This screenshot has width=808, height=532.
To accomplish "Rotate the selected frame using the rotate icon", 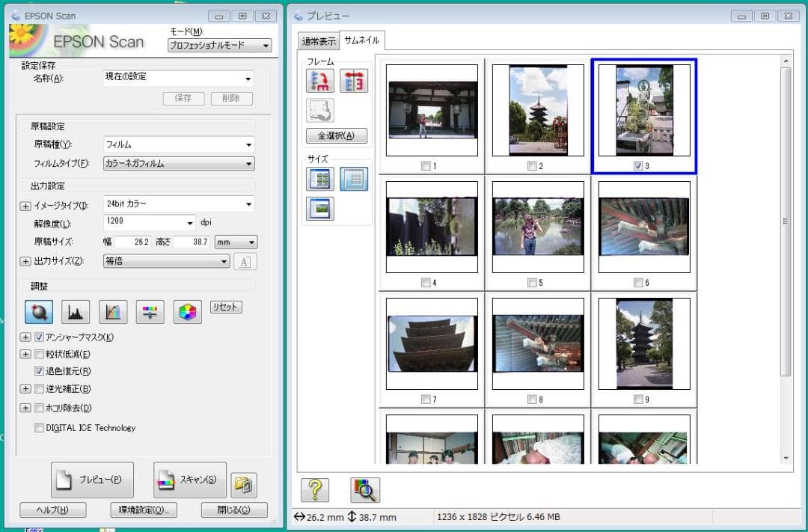I will 319,80.
